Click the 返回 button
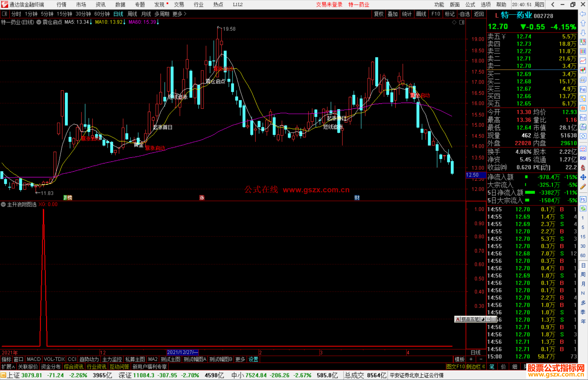The image size is (588, 380). (479, 14)
